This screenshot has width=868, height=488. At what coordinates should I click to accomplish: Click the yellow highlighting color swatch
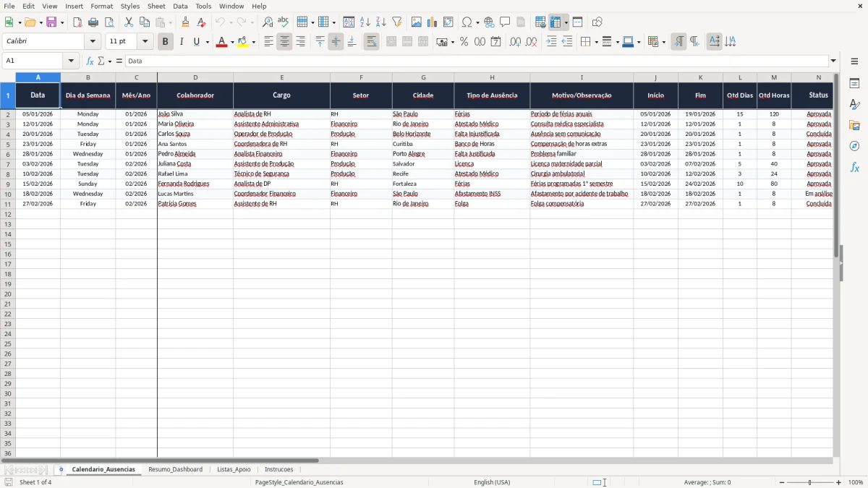(x=243, y=42)
